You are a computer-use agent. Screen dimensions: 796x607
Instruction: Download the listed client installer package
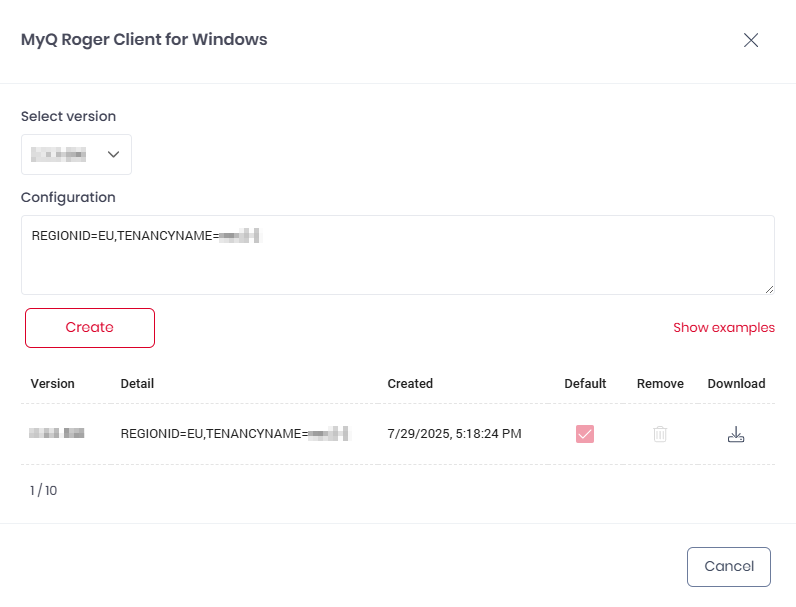pos(736,434)
